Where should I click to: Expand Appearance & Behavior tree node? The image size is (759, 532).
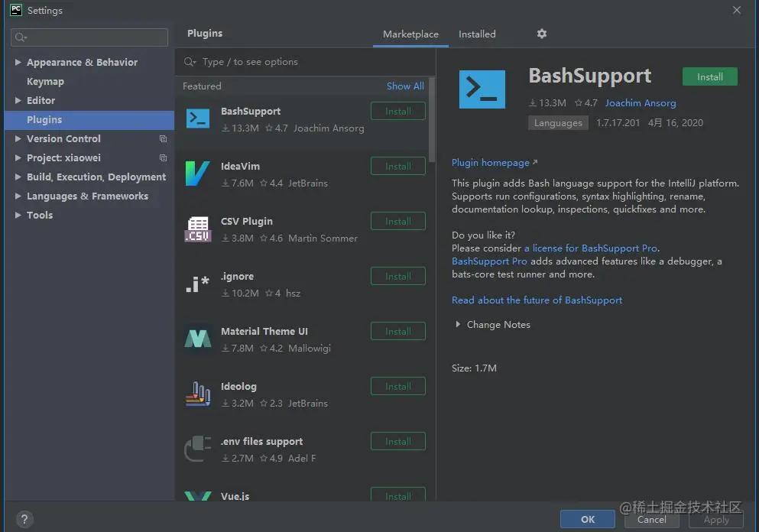18,62
